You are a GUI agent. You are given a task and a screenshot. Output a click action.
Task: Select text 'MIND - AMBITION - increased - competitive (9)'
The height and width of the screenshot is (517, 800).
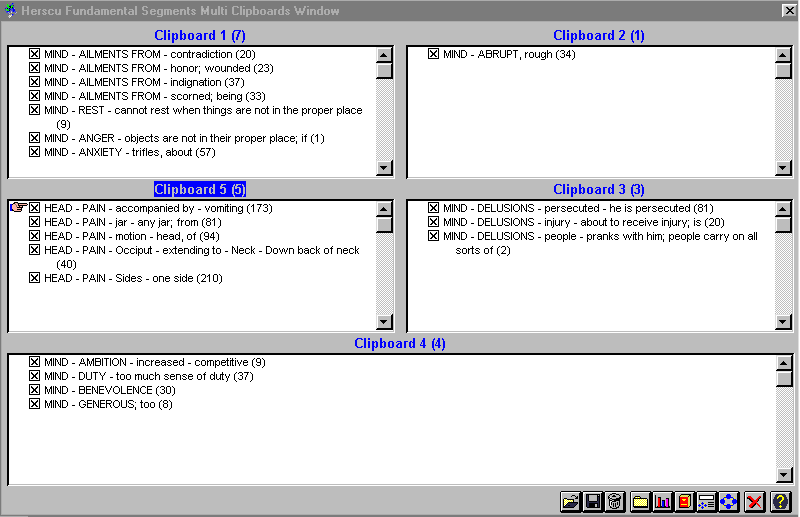click(155, 362)
